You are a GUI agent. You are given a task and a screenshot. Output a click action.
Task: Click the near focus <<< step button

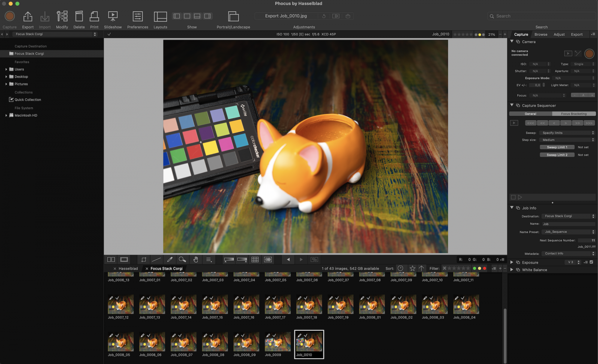[x=530, y=123]
